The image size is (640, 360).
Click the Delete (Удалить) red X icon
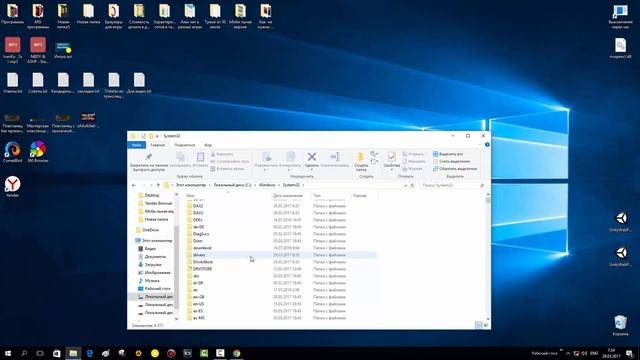(312, 157)
